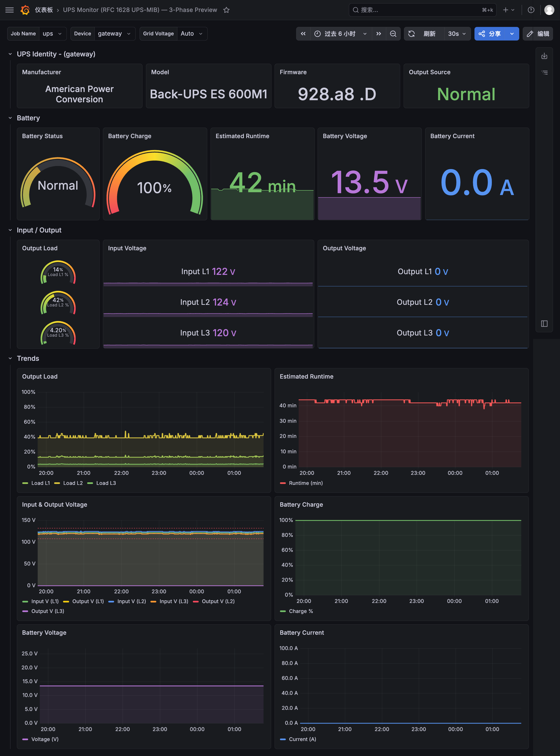Click the 仪表板 breadcrumb link
Screen dimensions: 560x756
pos(44,10)
